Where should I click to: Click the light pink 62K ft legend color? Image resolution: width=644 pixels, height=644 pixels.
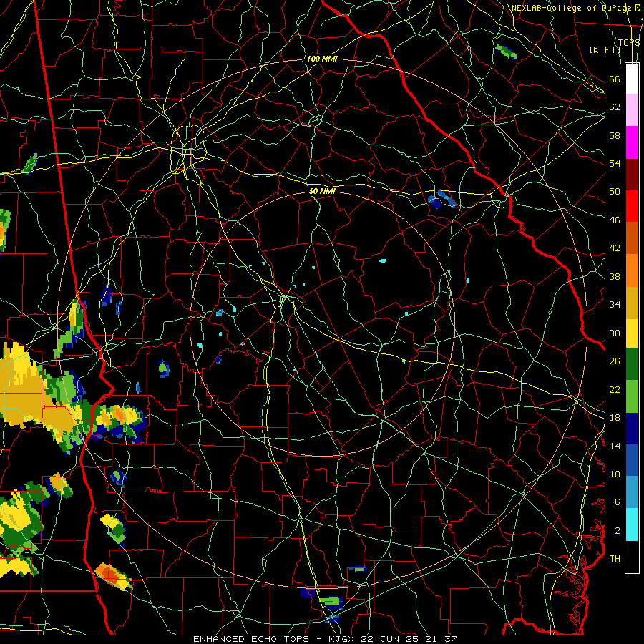[x=632, y=110]
